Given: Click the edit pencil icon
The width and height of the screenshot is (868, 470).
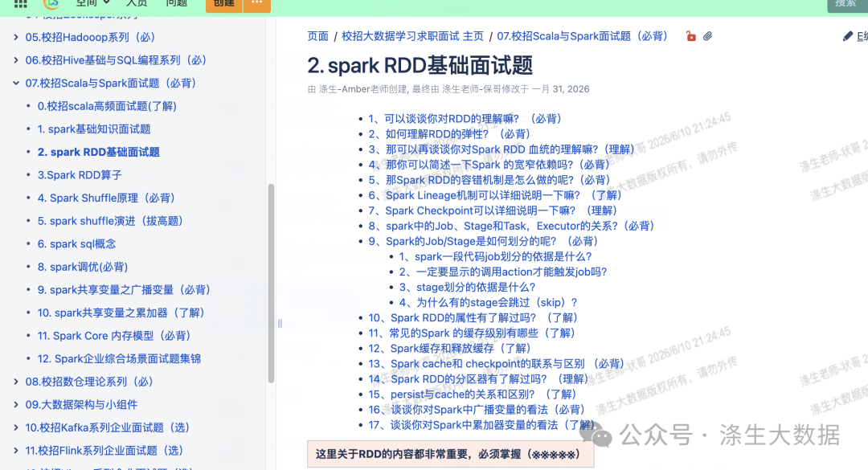Looking at the screenshot, I should pyautogui.click(x=848, y=36).
